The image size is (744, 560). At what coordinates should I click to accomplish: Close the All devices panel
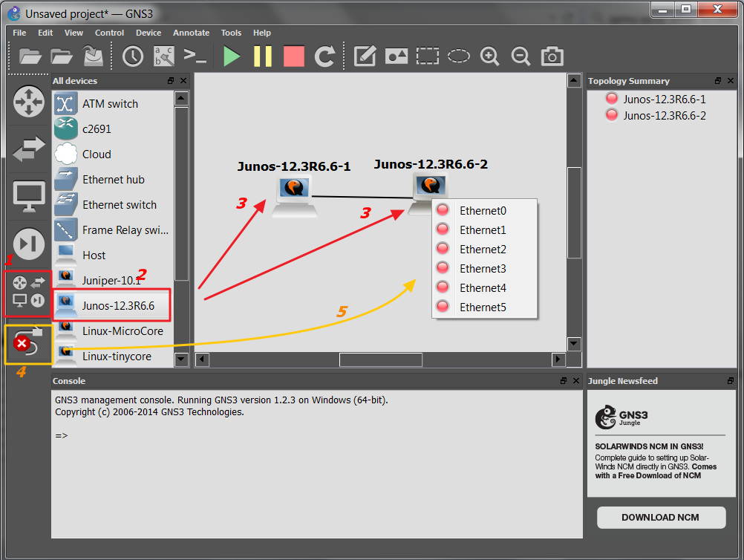(x=183, y=81)
